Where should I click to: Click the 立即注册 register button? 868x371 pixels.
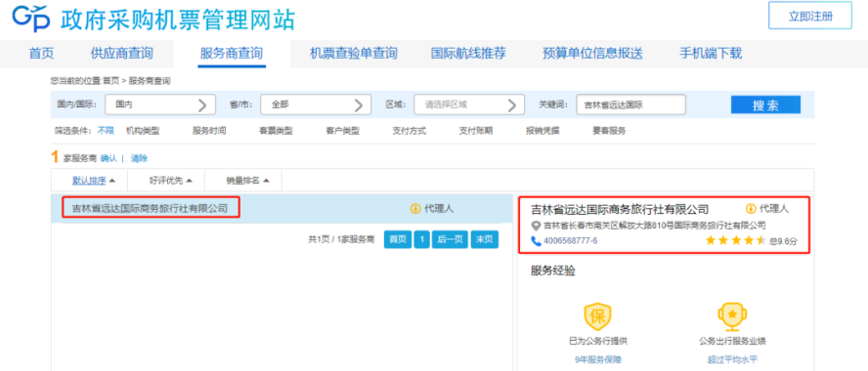pos(810,16)
